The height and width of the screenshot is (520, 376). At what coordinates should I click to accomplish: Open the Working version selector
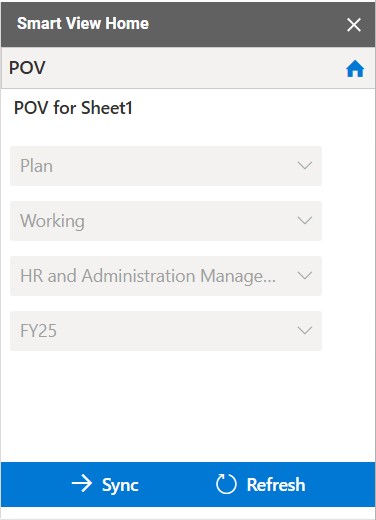click(166, 221)
